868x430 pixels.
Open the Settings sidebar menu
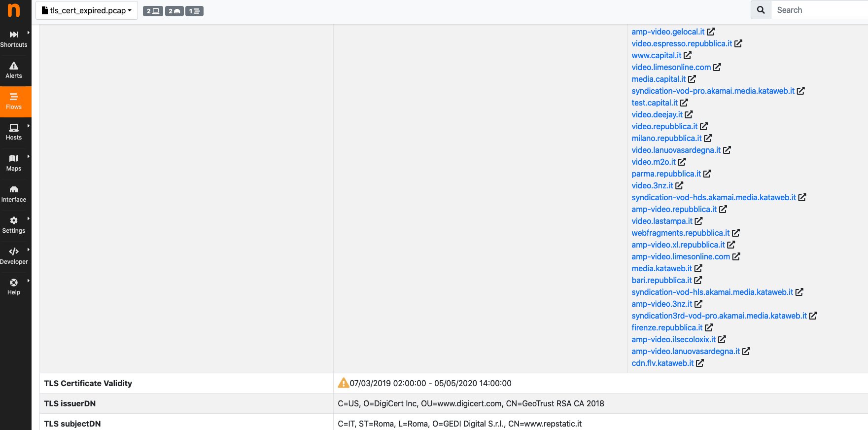tap(14, 225)
